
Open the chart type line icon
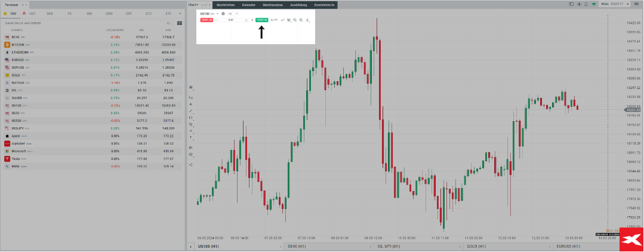[x=283, y=20]
